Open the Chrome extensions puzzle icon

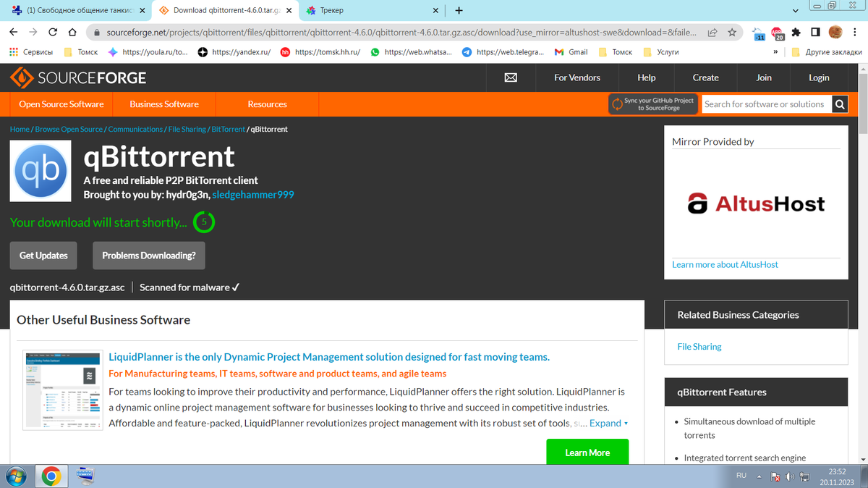tap(796, 33)
